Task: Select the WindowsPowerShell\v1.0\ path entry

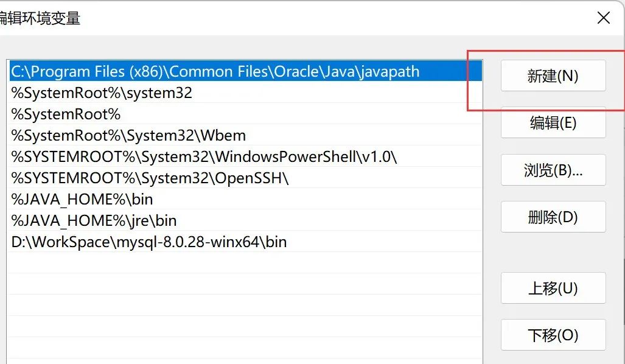Action: pyautogui.click(x=245, y=156)
